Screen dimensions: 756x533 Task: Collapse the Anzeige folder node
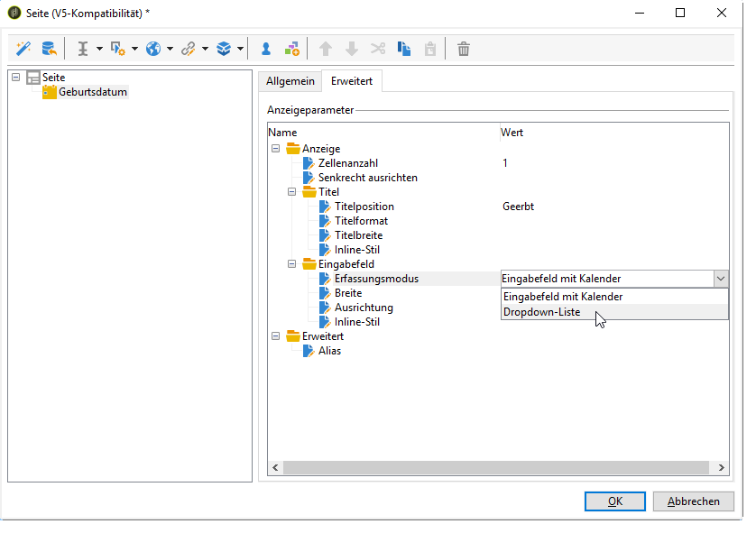276,149
